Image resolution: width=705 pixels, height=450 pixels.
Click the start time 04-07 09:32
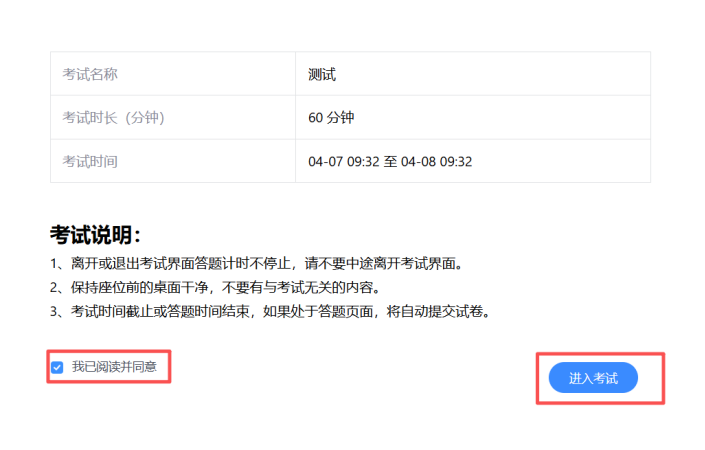pos(344,161)
